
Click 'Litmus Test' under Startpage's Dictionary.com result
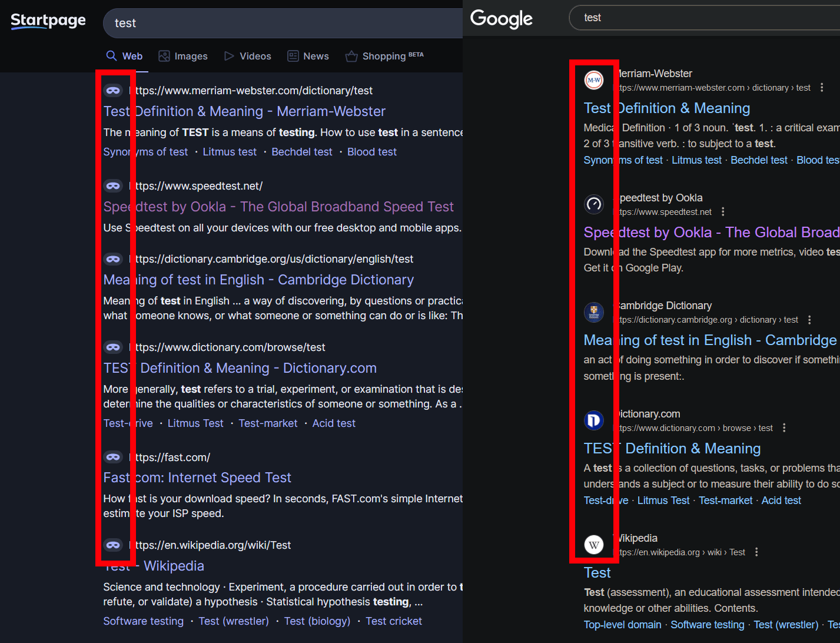coord(195,423)
